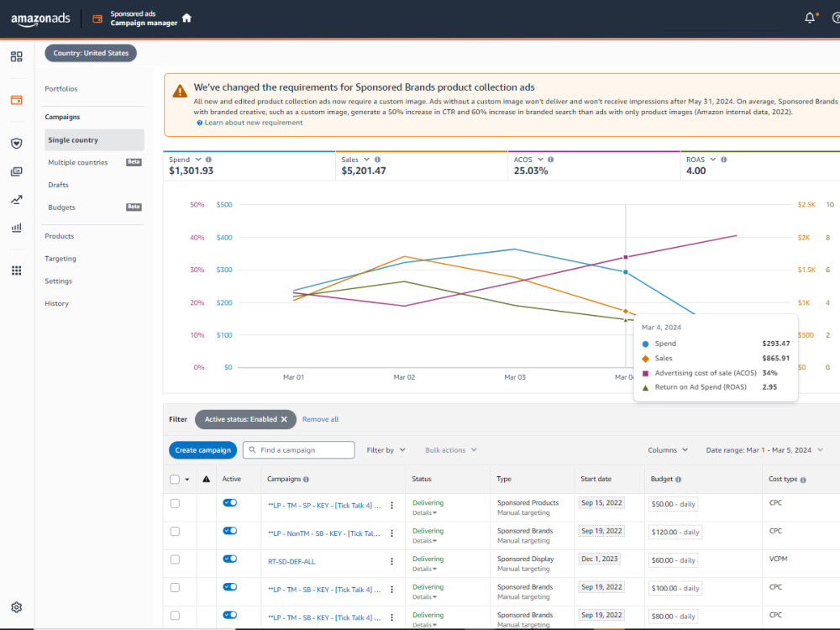840x630 pixels.
Task: Toggle active switch for LP - NonTM - SB campaign
Action: pos(230,530)
